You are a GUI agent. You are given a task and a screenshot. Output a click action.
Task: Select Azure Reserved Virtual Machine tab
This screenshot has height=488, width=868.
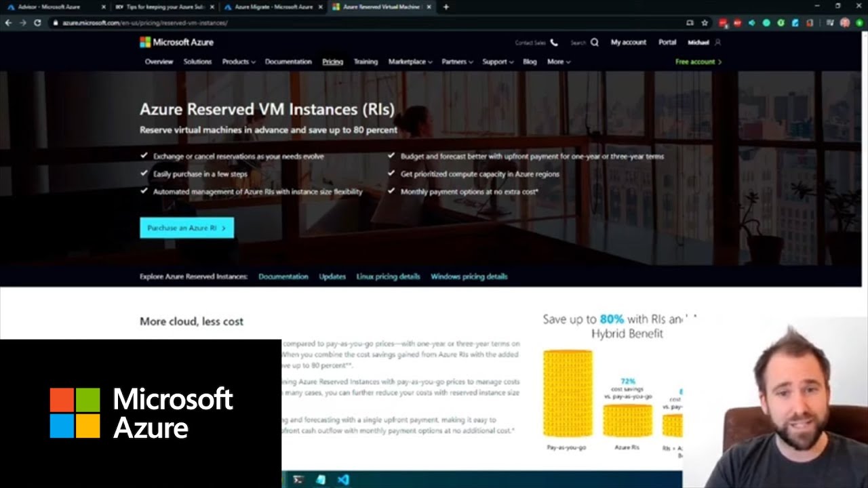[381, 7]
